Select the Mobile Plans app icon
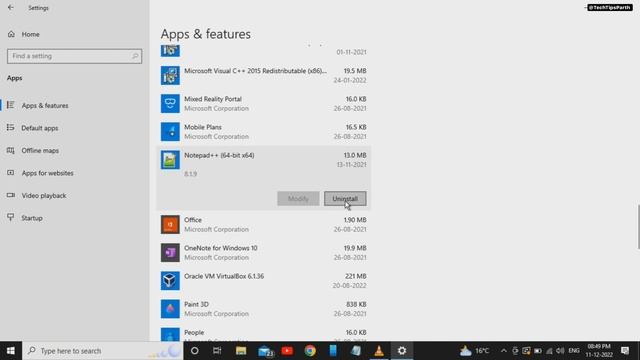 (170, 132)
